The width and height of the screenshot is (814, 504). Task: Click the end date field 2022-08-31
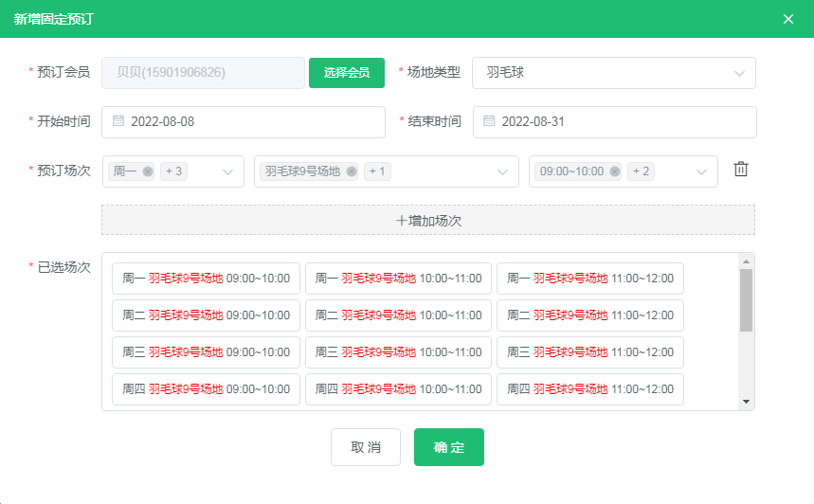[614, 121]
